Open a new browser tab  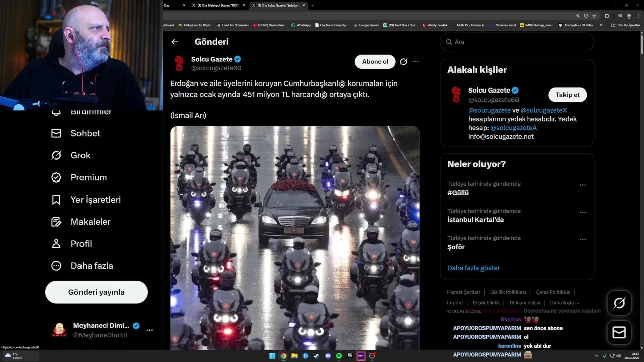312,5
